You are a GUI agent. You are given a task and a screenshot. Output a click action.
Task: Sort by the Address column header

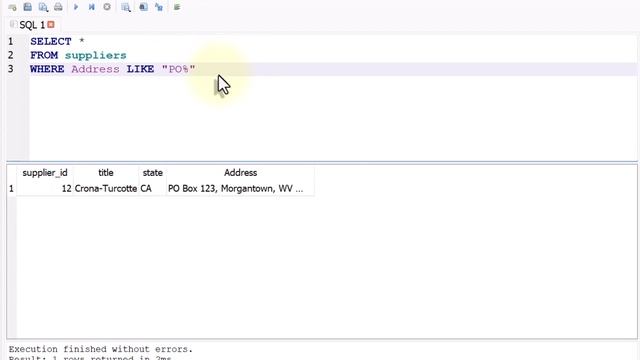[240, 173]
